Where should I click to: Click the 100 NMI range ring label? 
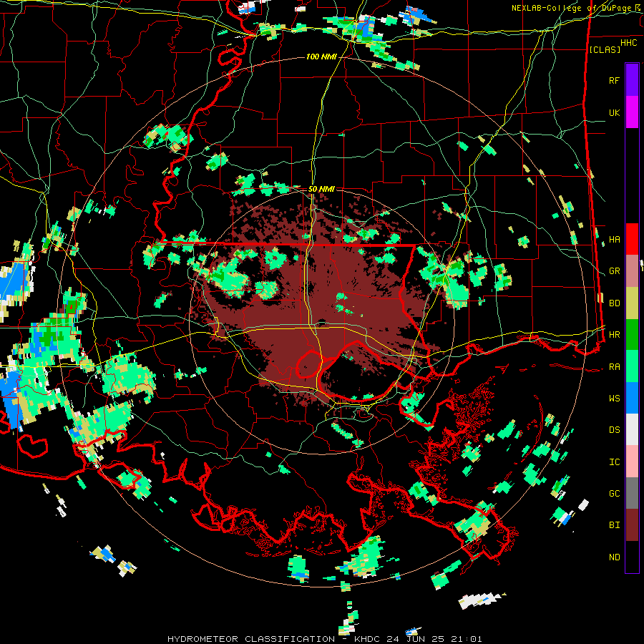coord(321,57)
